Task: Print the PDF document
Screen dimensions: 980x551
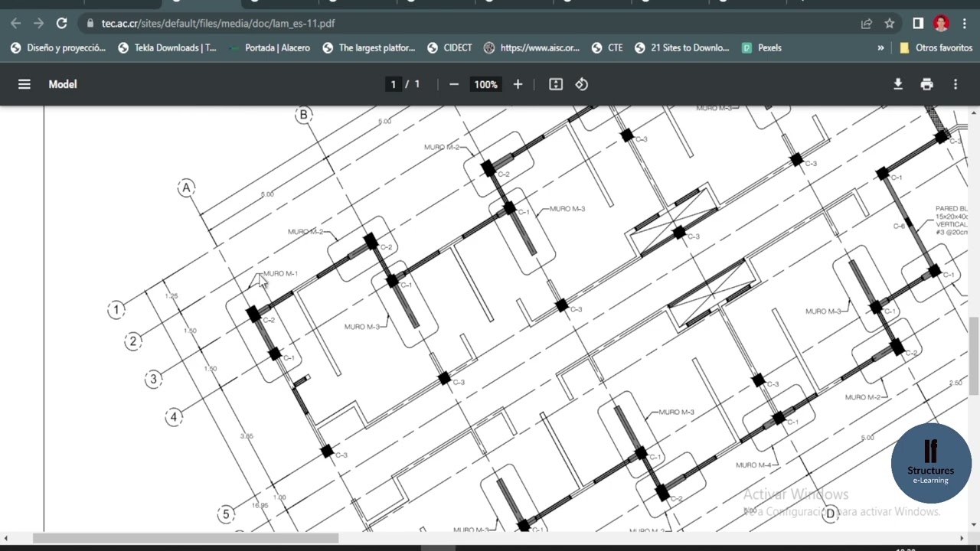Action: pyautogui.click(x=927, y=84)
